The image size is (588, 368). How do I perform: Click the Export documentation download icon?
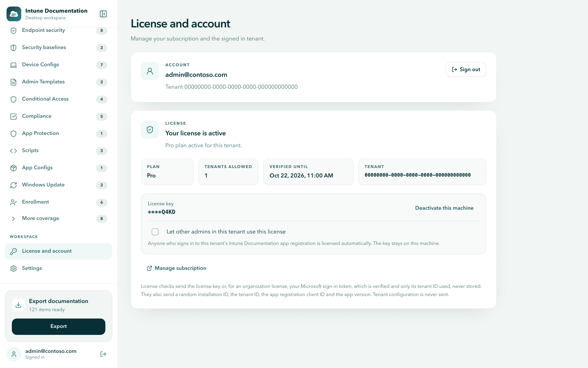click(x=18, y=305)
